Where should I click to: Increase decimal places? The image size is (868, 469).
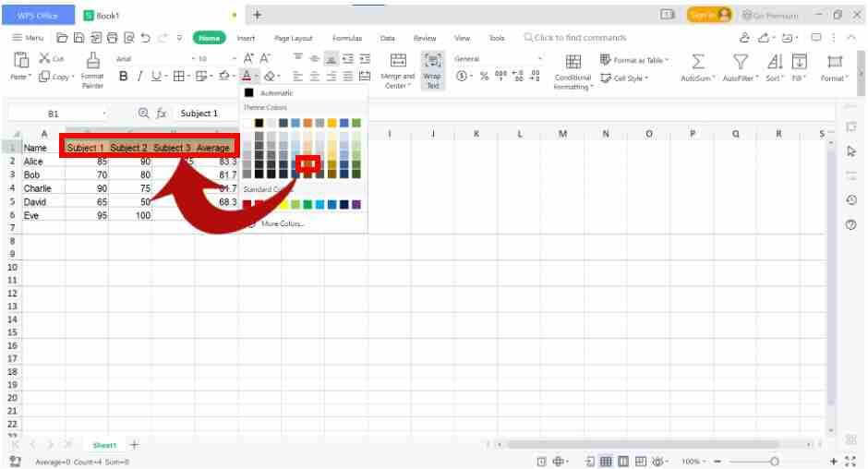(x=518, y=77)
